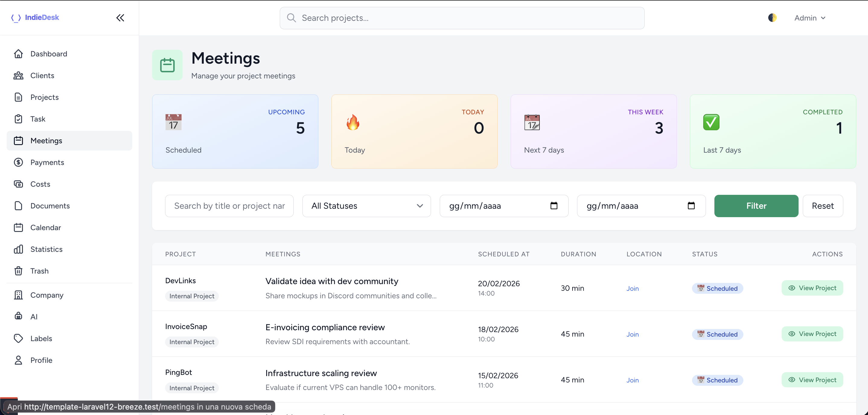The height and width of the screenshot is (415, 868).
Task: Toggle dark mode moon icon
Action: 772,18
